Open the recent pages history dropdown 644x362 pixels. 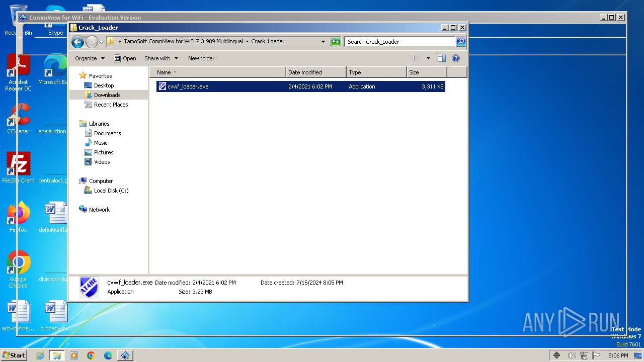coord(101,42)
